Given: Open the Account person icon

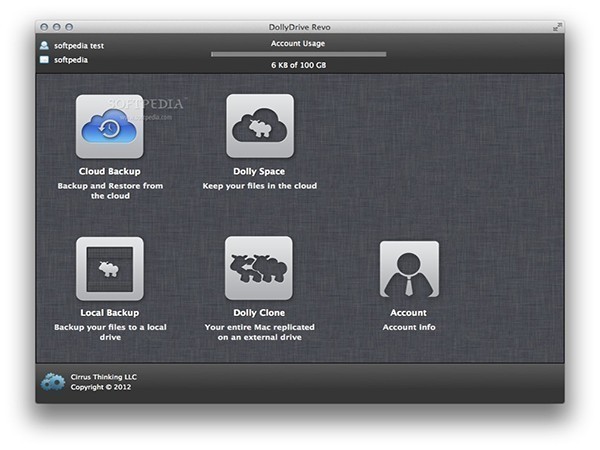Looking at the screenshot, I should pos(409,269).
